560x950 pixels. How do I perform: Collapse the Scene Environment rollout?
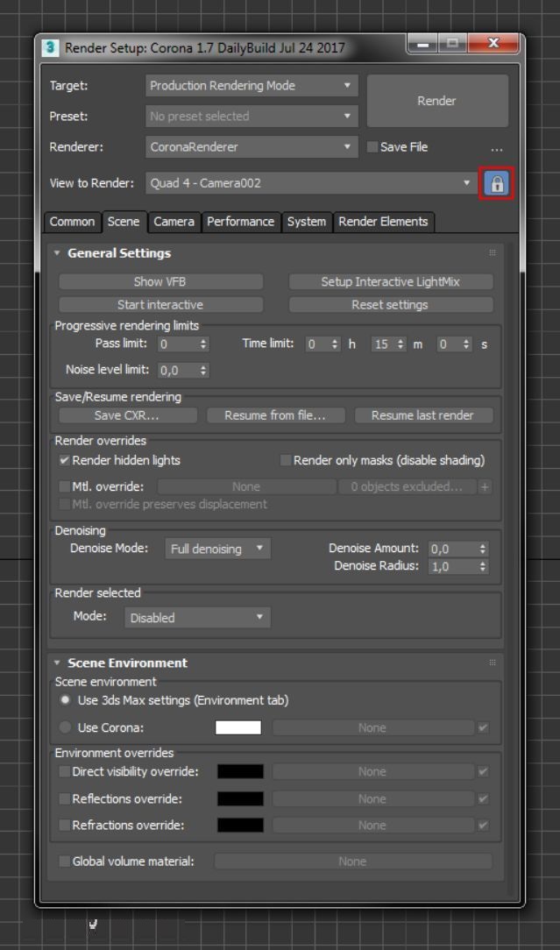pos(57,663)
